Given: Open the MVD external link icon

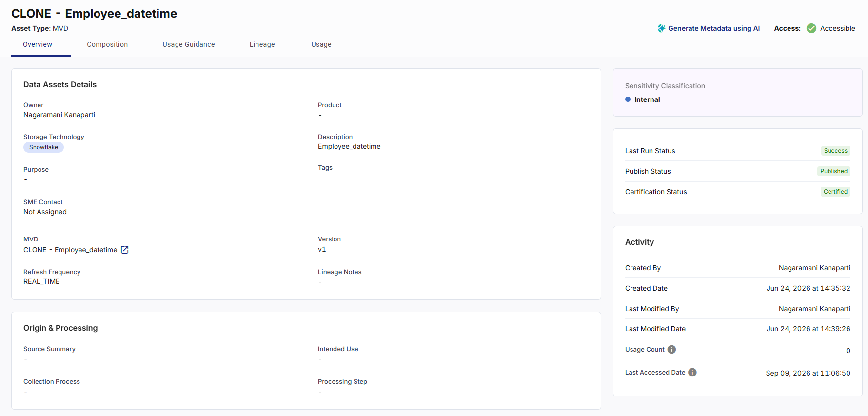Looking at the screenshot, I should (125, 250).
